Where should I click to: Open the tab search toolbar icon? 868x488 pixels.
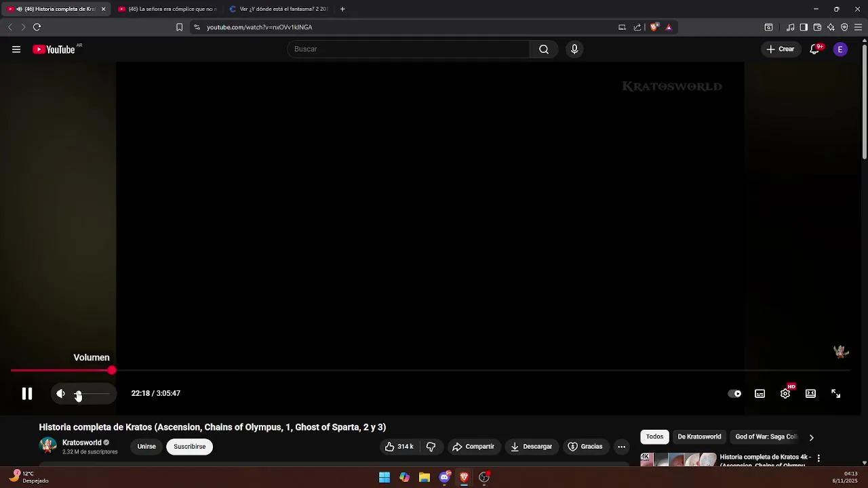click(768, 27)
